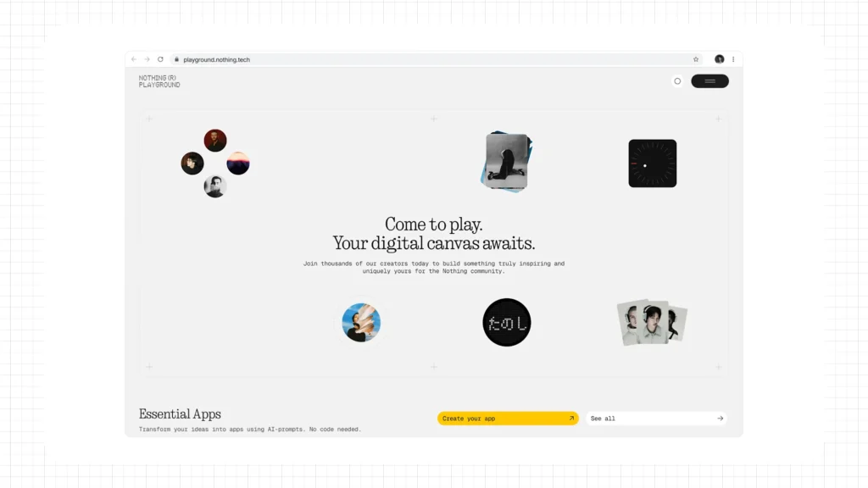Bookmark page with the star icon
Screen dimensions: 868x488
click(696, 59)
